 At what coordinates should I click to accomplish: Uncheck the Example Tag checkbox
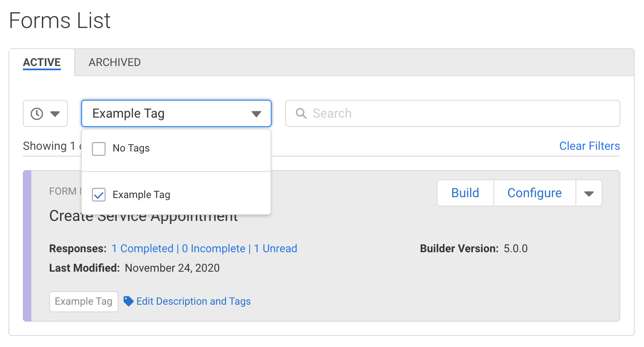pos(99,195)
